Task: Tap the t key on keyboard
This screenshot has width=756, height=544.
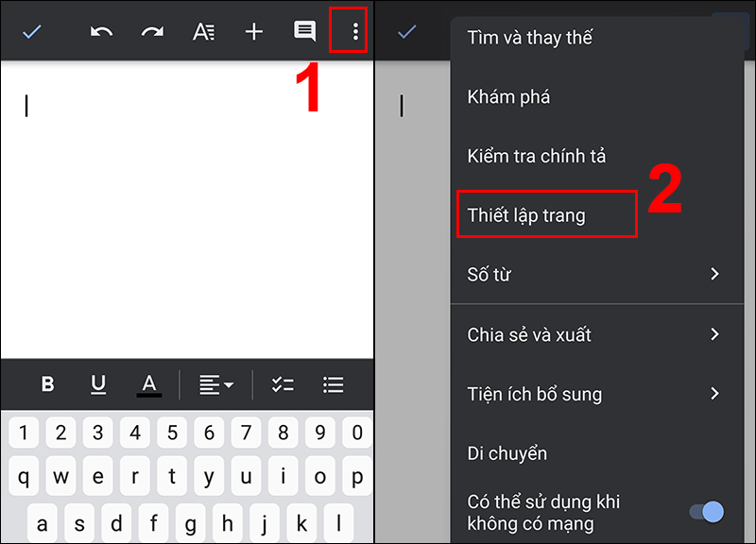Action: point(172,476)
